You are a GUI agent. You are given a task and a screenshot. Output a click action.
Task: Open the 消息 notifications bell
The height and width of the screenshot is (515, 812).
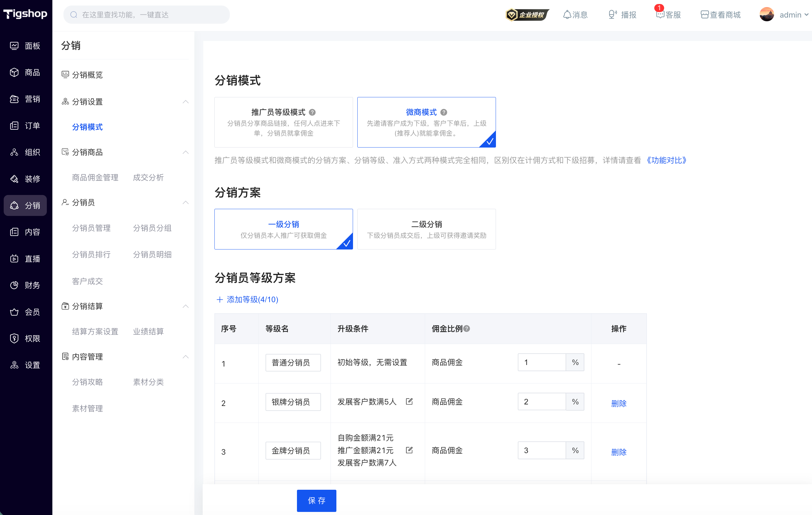coord(575,14)
